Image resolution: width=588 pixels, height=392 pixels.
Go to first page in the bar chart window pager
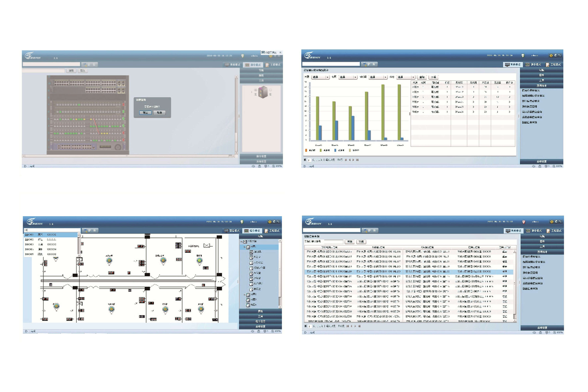coord(346,160)
